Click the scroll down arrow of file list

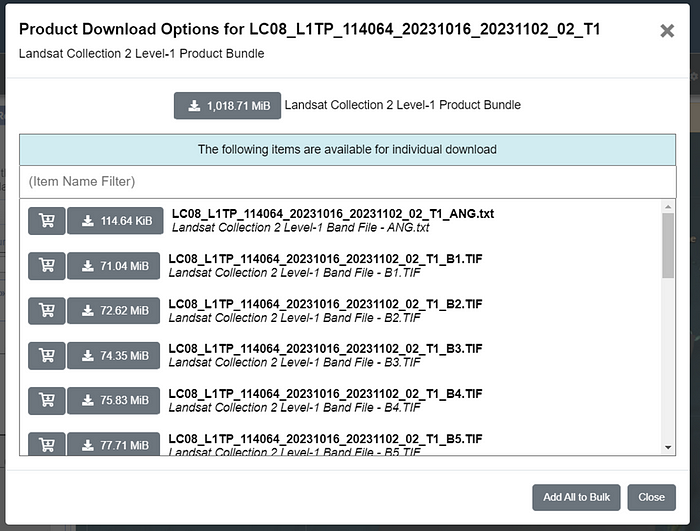(x=668, y=447)
